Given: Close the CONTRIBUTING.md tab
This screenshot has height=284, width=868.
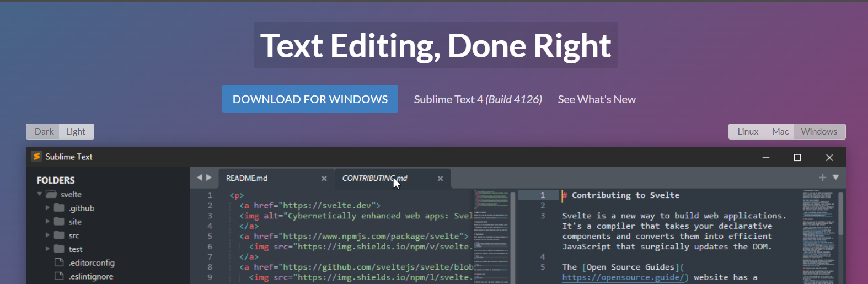Looking at the screenshot, I should coord(440,178).
